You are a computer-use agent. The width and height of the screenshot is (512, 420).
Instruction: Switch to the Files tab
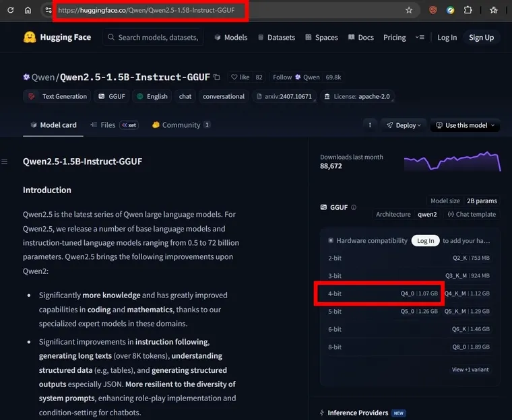pyautogui.click(x=108, y=125)
